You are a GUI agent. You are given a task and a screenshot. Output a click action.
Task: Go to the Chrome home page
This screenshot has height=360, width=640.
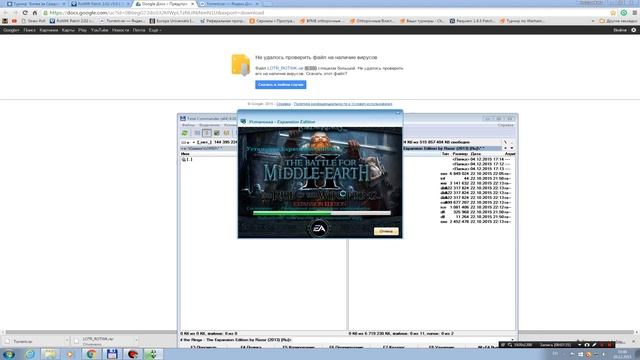point(35,13)
